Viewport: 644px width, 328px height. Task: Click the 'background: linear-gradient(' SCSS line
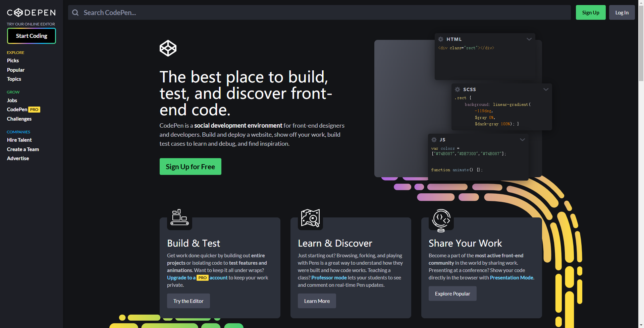(x=498, y=105)
